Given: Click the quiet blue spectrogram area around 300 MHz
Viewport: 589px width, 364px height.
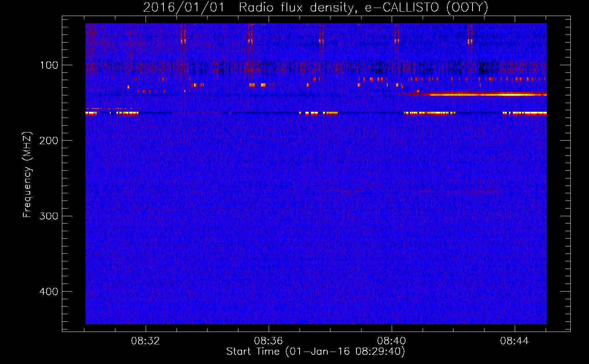Looking at the screenshot, I should coord(316,216).
